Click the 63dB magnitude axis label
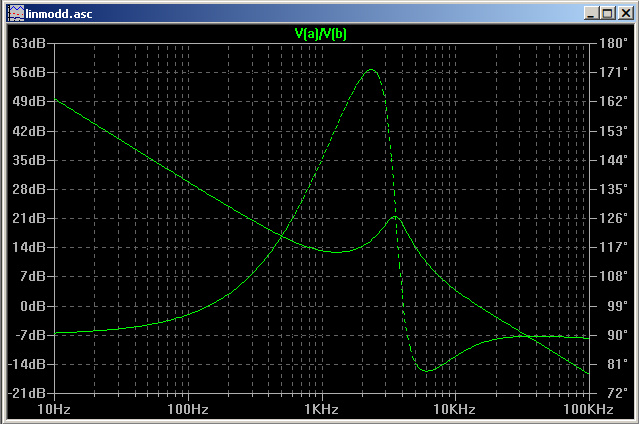 (29, 43)
